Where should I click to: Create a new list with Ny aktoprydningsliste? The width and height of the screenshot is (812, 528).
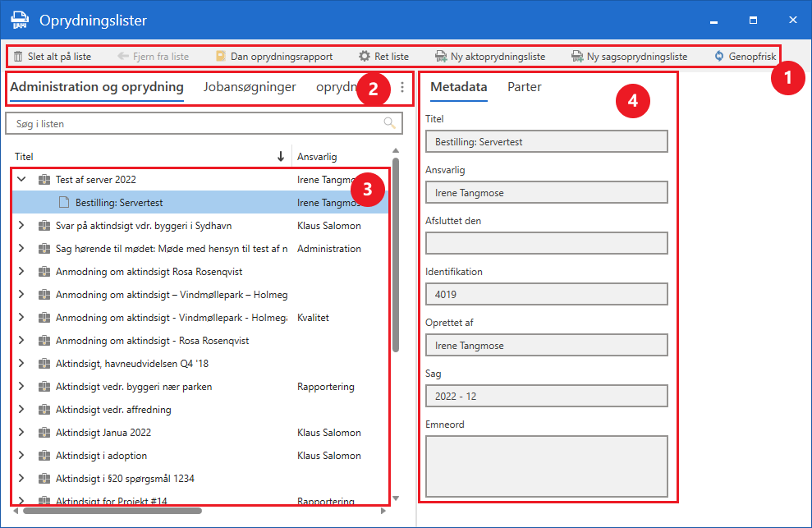click(441, 57)
